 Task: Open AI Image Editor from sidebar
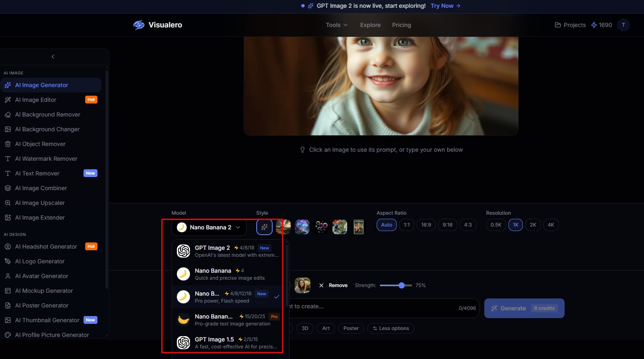[51, 100]
